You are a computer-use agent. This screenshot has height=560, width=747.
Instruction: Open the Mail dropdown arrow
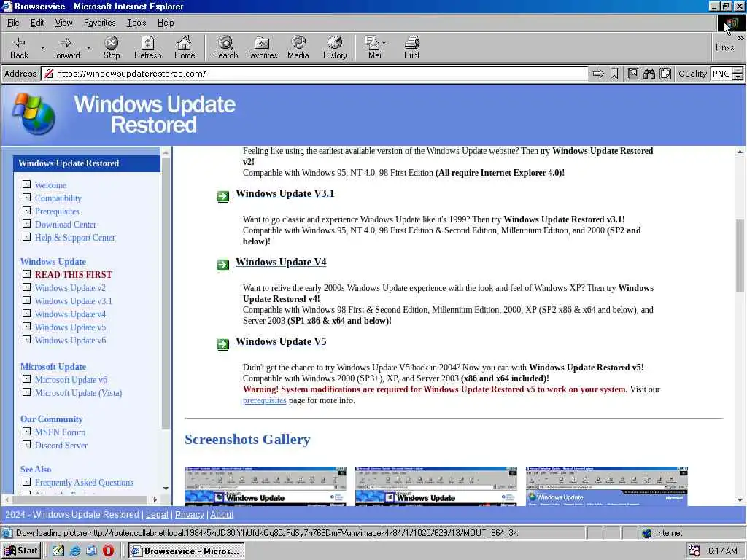[x=384, y=42]
